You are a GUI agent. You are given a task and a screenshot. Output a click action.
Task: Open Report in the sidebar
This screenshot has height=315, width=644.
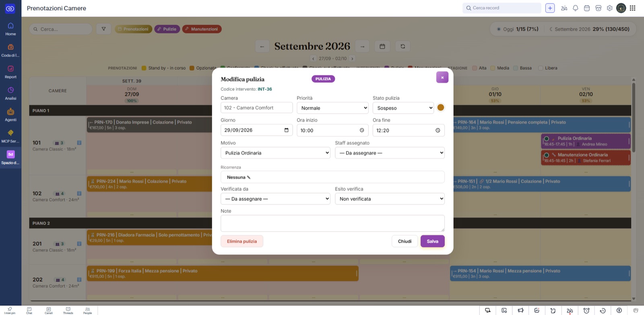pos(10,72)
